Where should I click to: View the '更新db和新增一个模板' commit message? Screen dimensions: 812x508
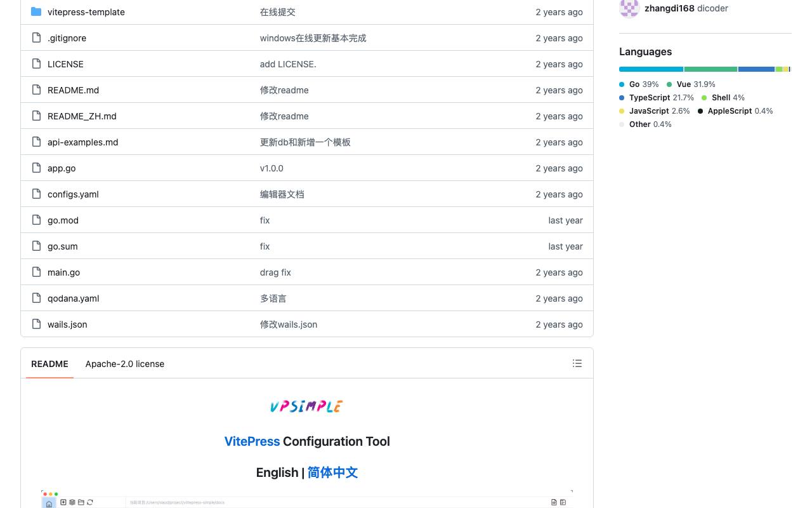[x=305, y=142]
